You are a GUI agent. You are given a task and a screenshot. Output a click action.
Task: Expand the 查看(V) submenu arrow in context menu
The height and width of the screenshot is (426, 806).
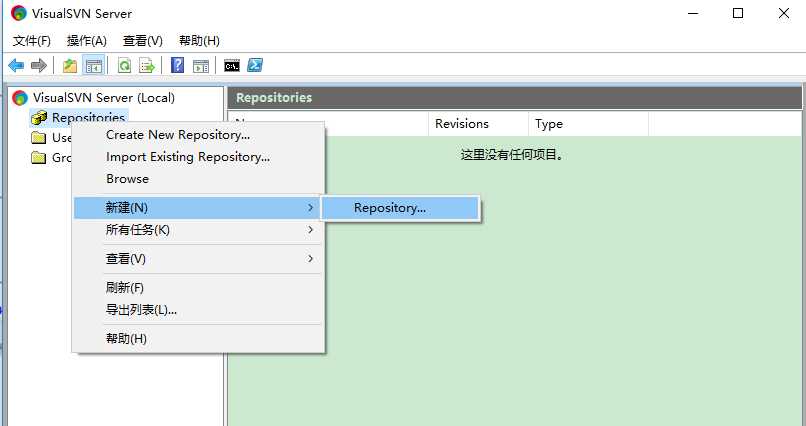310,258
